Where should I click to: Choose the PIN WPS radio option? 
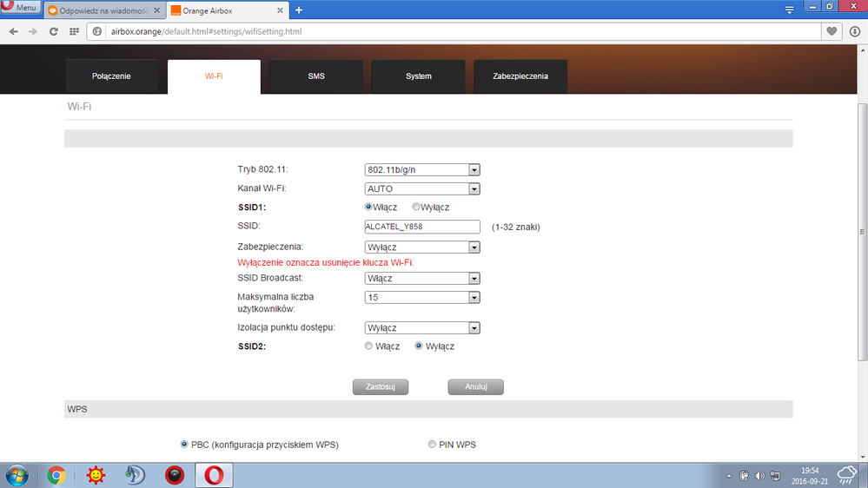432,445
